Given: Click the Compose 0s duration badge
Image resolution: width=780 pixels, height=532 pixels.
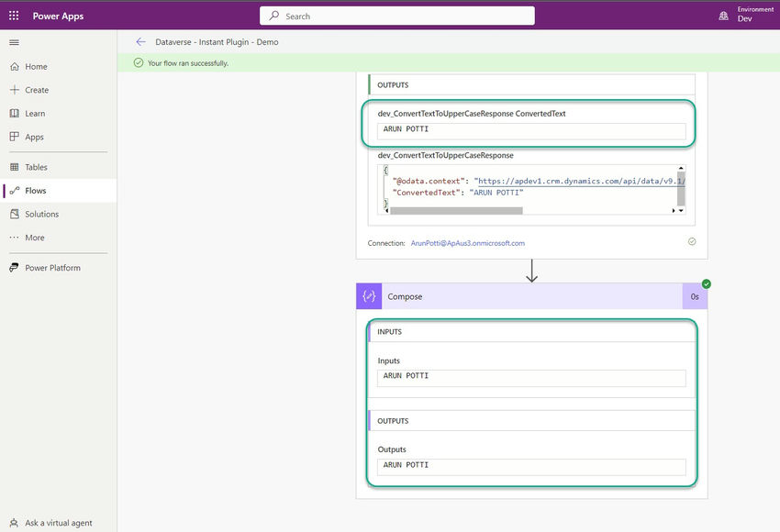Looking at the screenshot, I should tap(695, 296).
